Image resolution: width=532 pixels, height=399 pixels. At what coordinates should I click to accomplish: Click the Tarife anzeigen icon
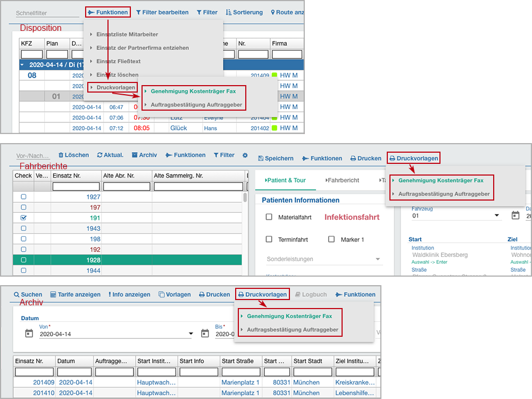[53, 295]
